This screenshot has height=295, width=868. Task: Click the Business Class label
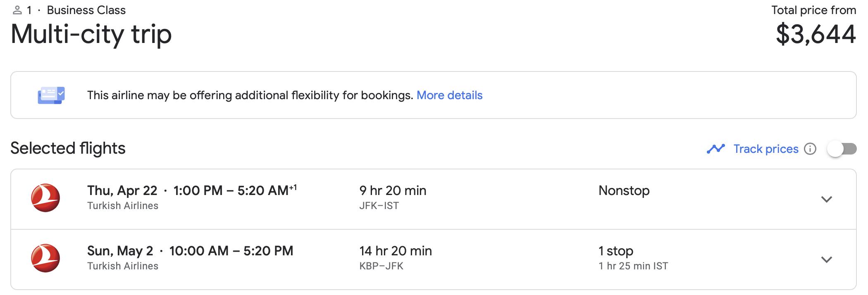tap(86, 10)
